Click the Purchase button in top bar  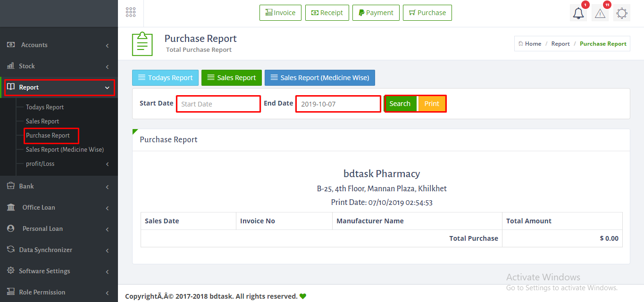point(427,13)
